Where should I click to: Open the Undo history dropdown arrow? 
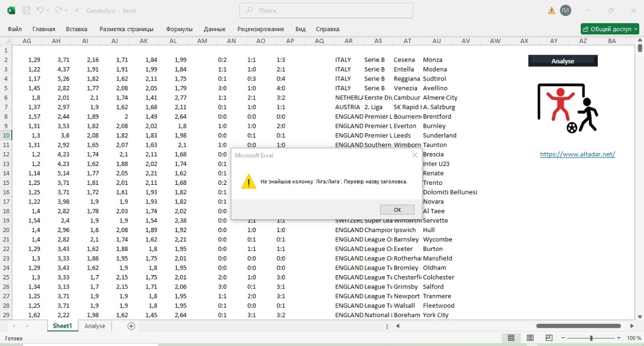(x=48, y=11)
